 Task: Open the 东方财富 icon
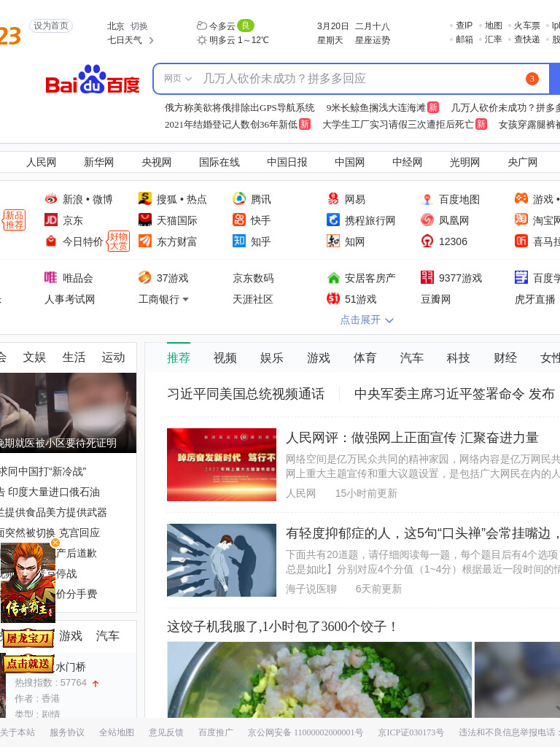tap(145, 241)
